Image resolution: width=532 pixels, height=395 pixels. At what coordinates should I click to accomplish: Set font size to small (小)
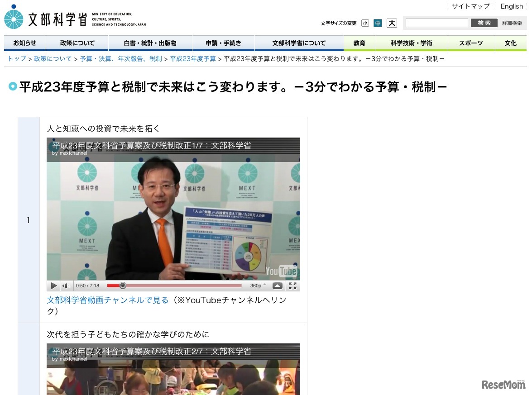point(365,23)
